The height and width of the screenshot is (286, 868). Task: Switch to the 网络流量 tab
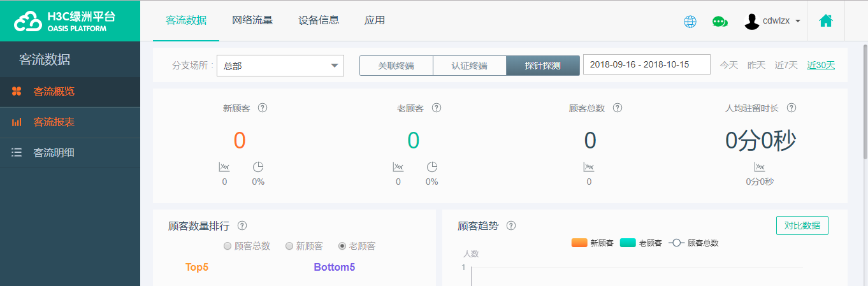252,20
